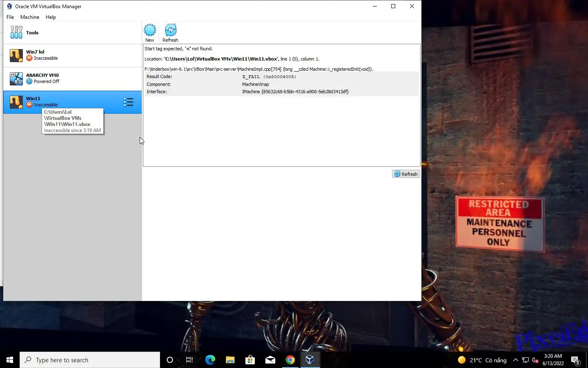
Task: Open Mail app from taskbar
Action: coord(270,360)
